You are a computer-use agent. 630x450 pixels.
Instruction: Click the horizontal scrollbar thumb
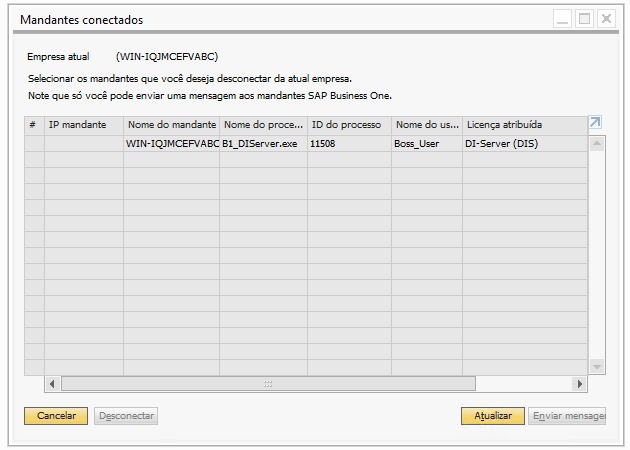tap(267, 384)
